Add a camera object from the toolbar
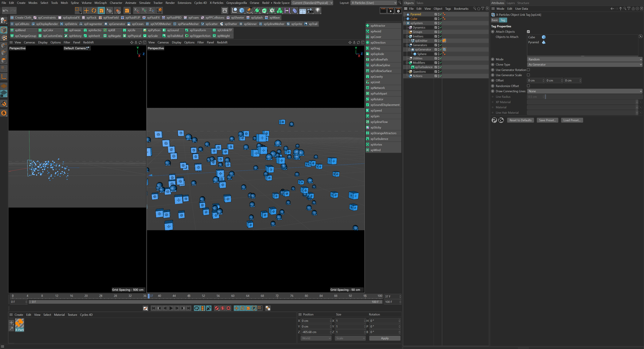Image resolution: width=644 pixels, height=349 pixels. tap(310, 10)
